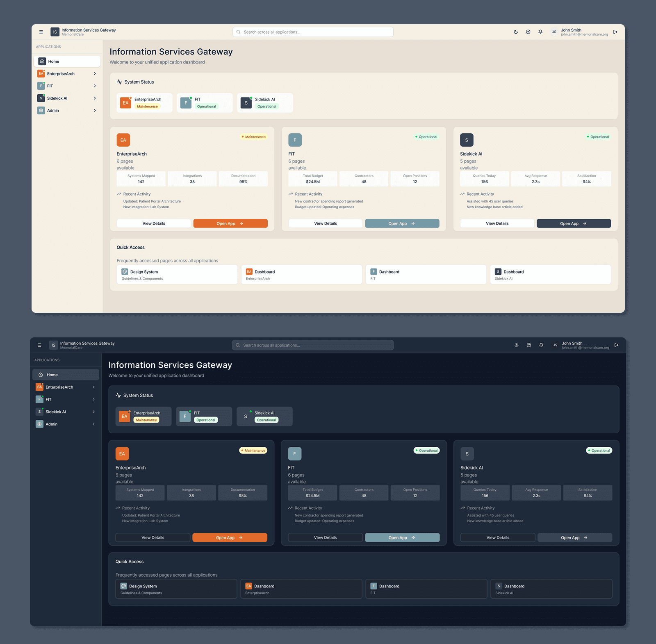This screenshot has height=644, width=656.
Task: Click the search across applications field
Action: [x=312, y=32]
